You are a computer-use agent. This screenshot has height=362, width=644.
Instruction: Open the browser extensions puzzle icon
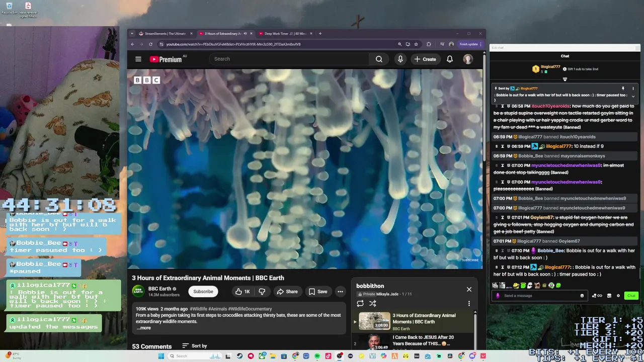point(429,44)
